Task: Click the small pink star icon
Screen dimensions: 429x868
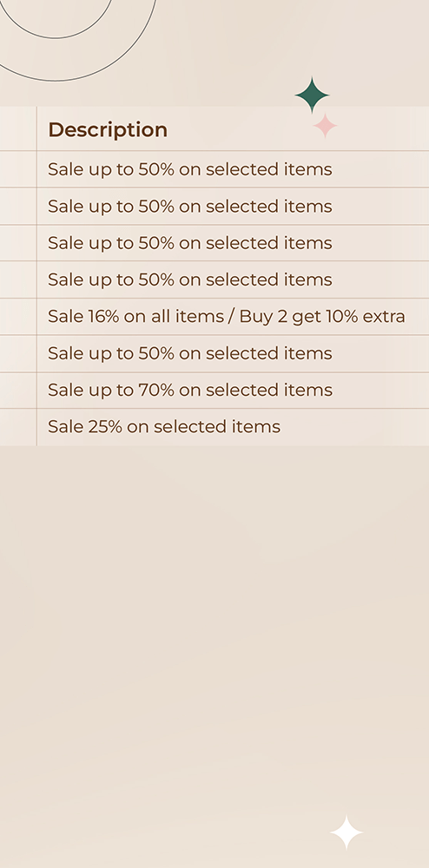Action: point(326,126)
